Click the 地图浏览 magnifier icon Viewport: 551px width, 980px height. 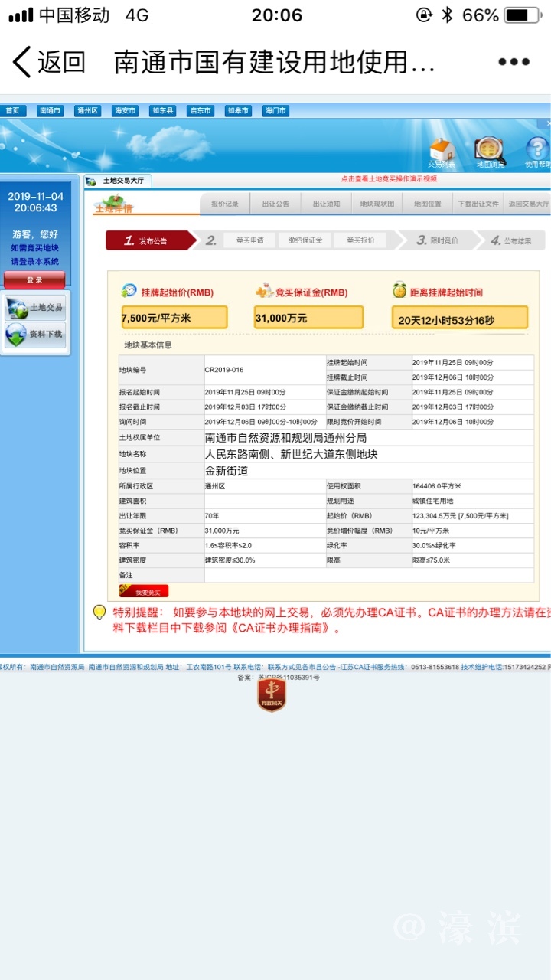[x=490, y=152]
